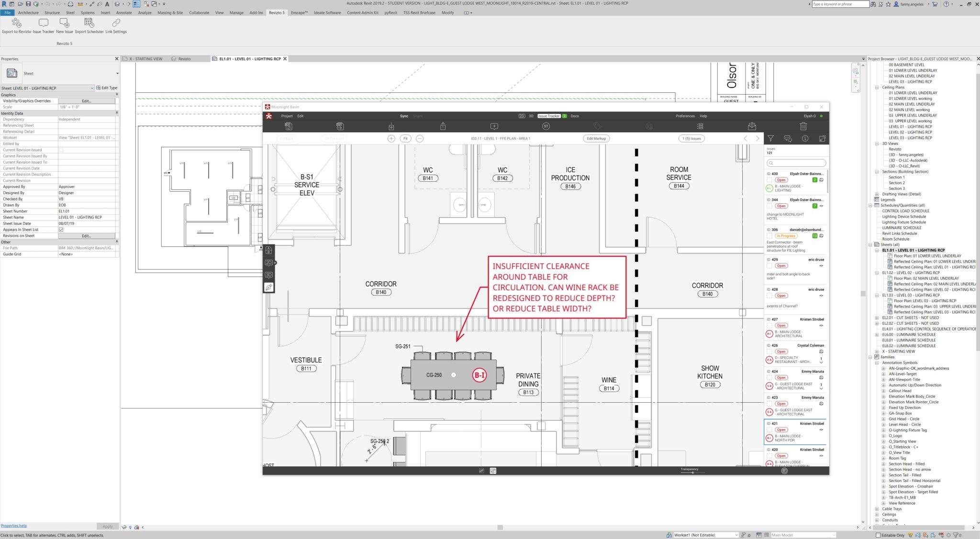Open the Collaborate ribbon tab
Viewport: 980px width, 539px height.
point(199,13)
